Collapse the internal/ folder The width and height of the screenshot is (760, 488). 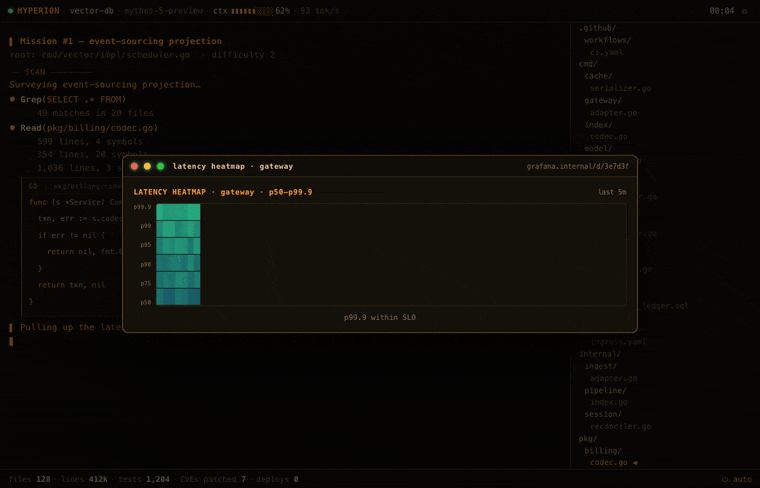(600, 354)
